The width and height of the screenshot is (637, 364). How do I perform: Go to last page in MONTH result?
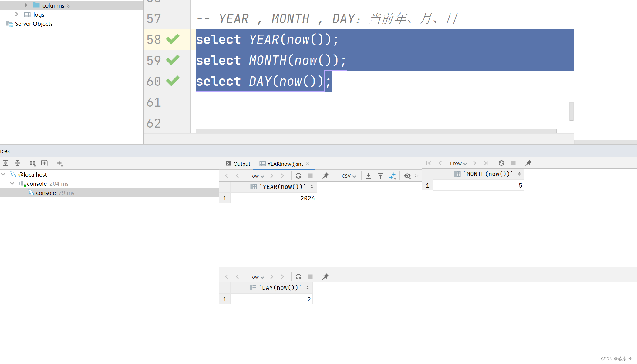point(486,163)
